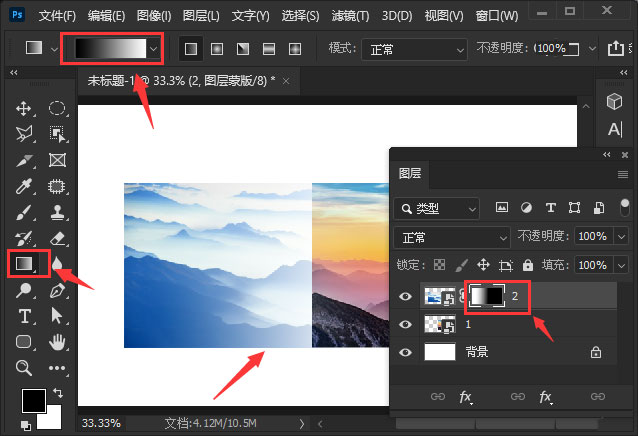The image size is (638, 436).
Task: Lock all with padlock icon
Action: point(528,265)
